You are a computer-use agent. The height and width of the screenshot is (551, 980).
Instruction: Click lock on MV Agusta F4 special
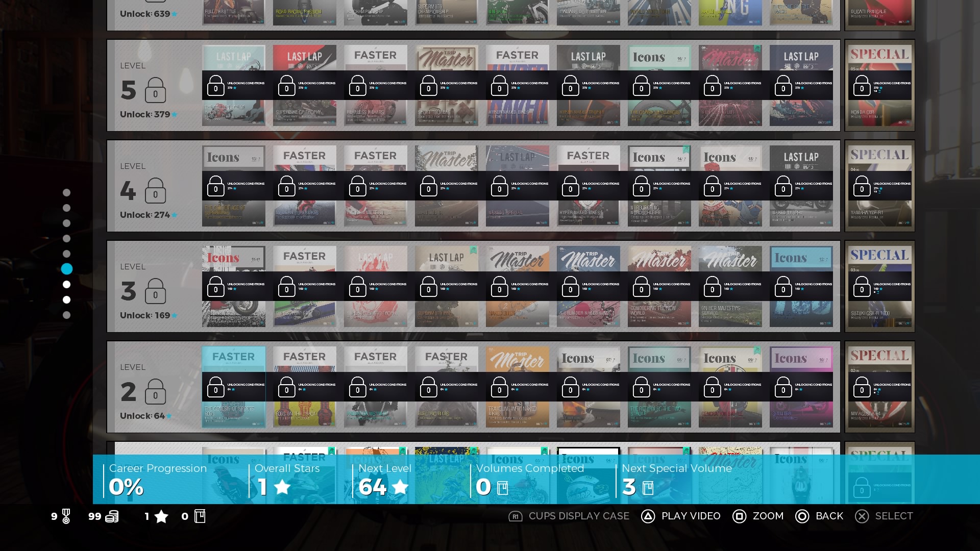[862, 387]
